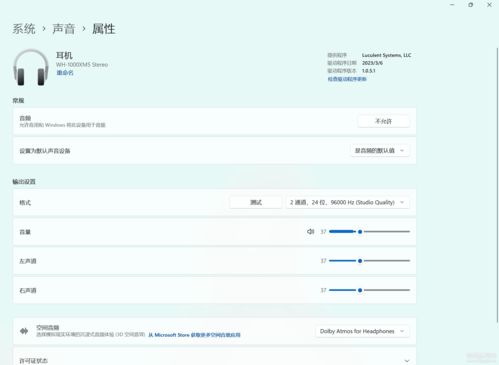Open the default sound device dropdown
Viewport: 499px width, 365px height.
[x=380, y=151]
